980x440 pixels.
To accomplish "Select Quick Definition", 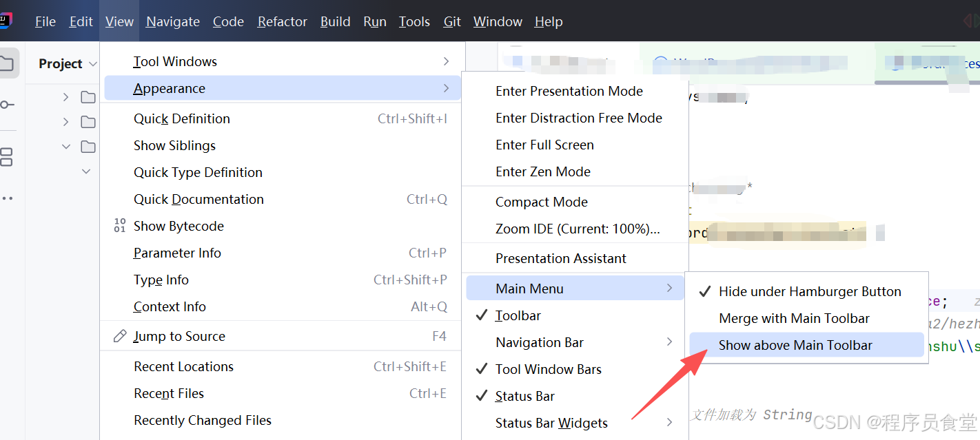I will point(283,118).
